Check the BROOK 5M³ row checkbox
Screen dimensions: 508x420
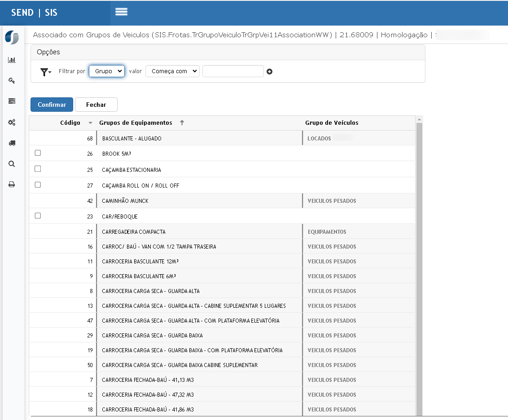[38, 153]
